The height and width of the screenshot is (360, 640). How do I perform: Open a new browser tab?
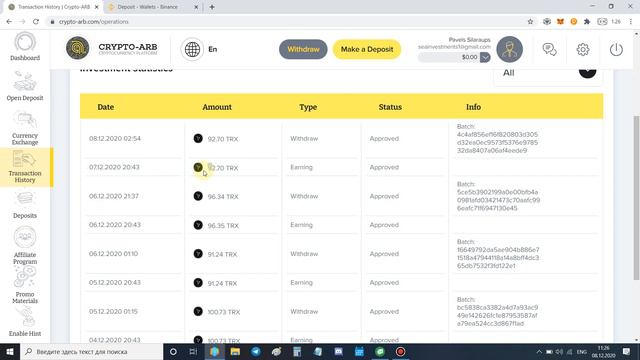point(212,7)
